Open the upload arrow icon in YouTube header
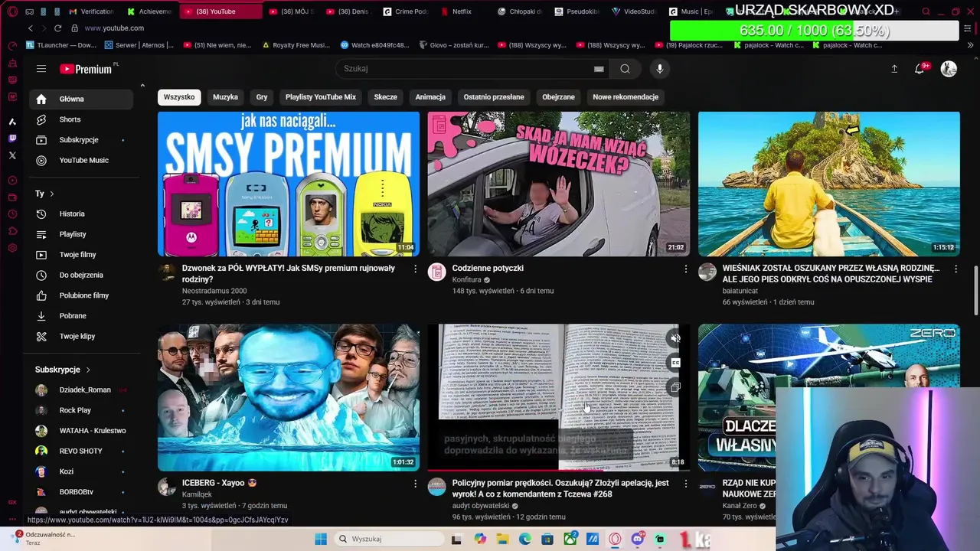 [894, 69]
